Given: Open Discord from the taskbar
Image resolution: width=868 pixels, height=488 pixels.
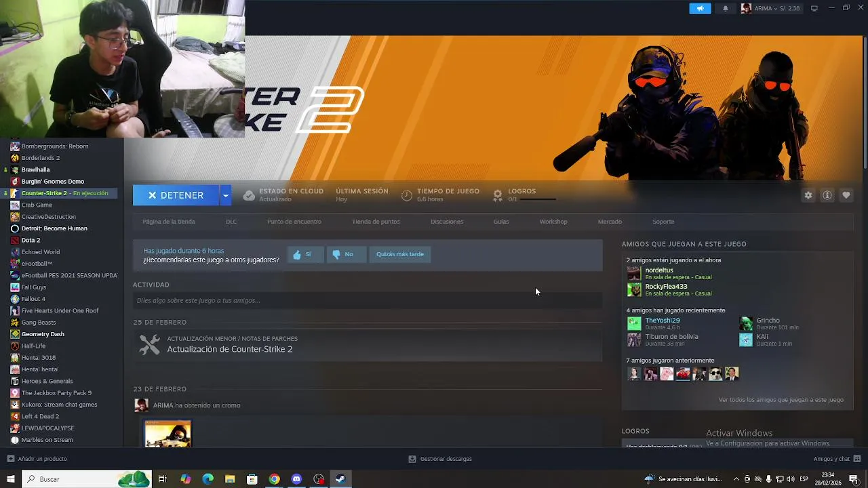Looking at the screenshot, I should click(x=296, y=479).
